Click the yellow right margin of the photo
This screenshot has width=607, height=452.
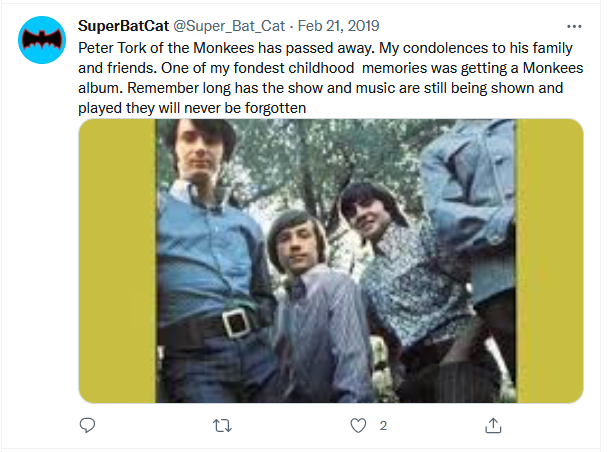(550, 261)
